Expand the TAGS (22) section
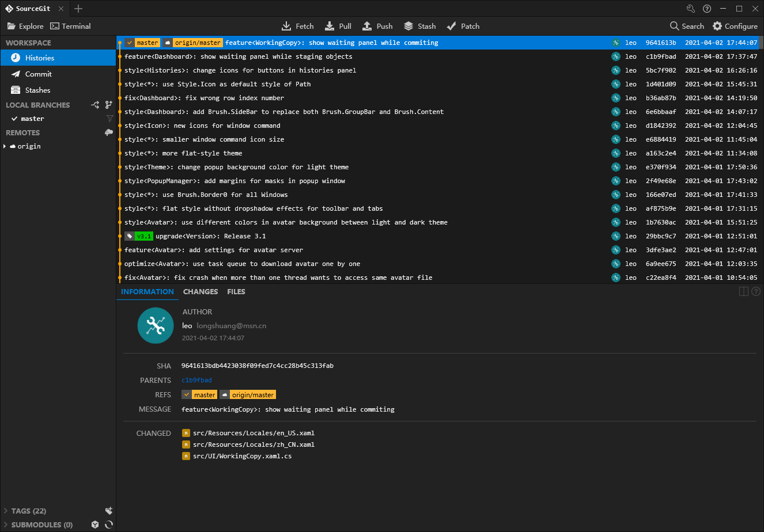The image size is (764, 532). [5, 511]
